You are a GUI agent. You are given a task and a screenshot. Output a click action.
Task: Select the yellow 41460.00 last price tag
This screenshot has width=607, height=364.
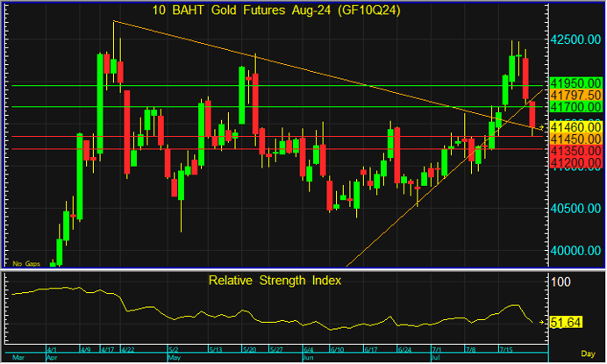click(x=572, y=128)
